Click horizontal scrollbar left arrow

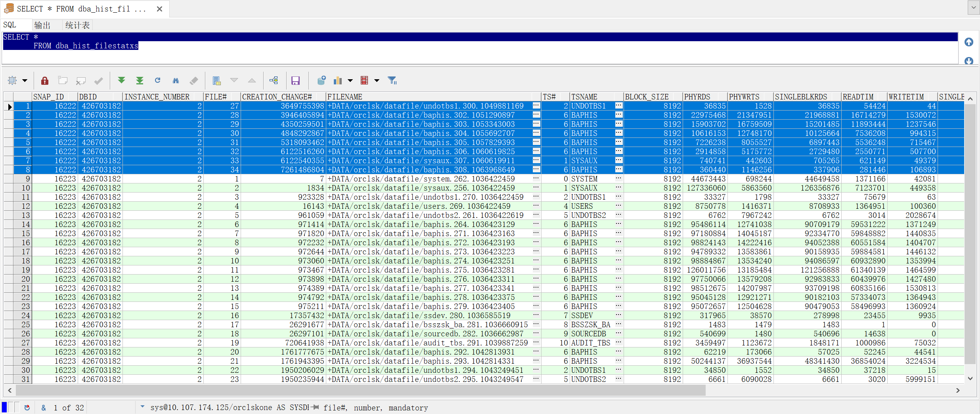point(10,390)
